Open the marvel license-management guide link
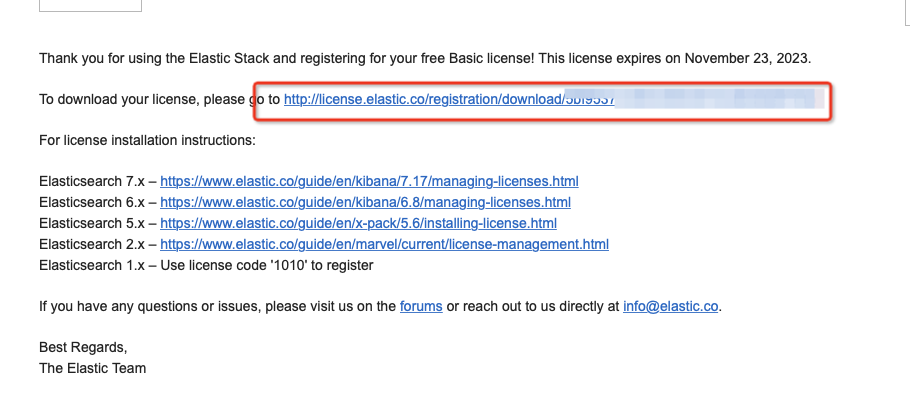This screenshot has width=910, height=413. [x=384, y=244]
